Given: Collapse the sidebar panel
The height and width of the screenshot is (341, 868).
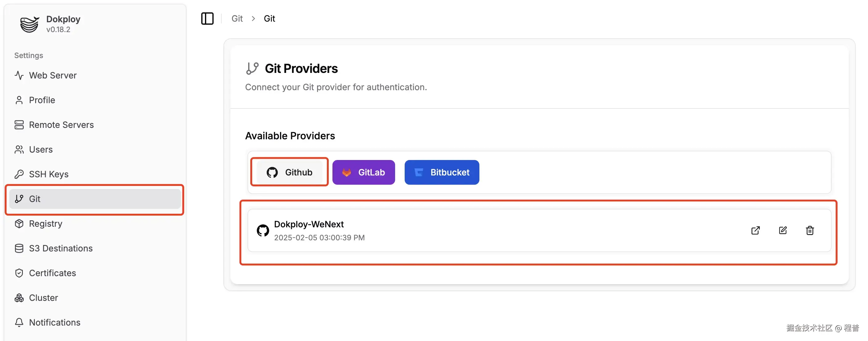Looking at the screenshot, I should pos(207,19).
